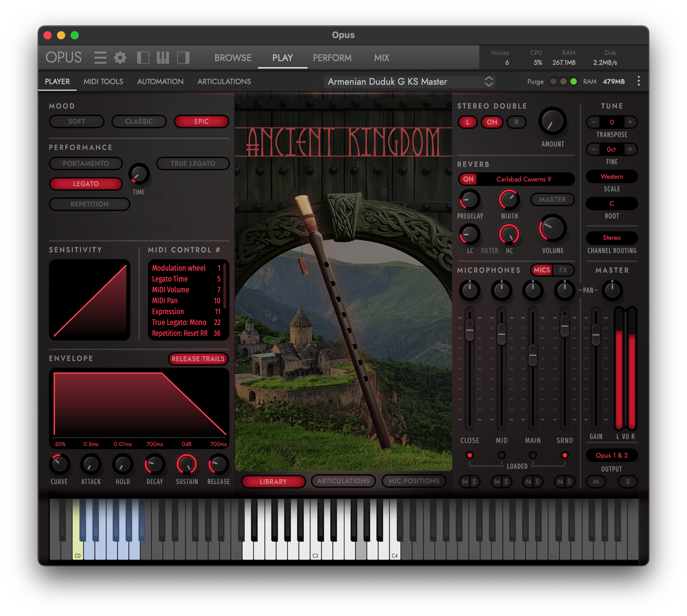Click the HC filter knob

click(x=509, y=234)
